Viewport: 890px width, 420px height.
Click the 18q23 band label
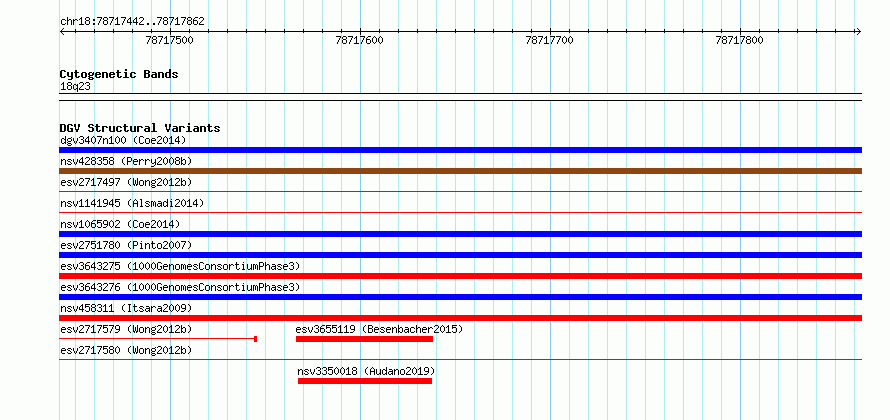(75, 87)
